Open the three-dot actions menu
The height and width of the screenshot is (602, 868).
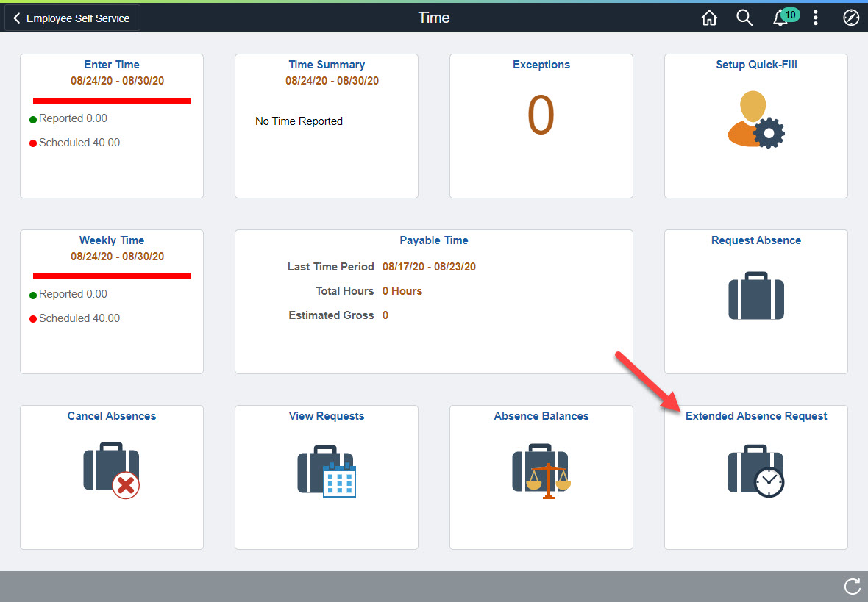[816, 18]
